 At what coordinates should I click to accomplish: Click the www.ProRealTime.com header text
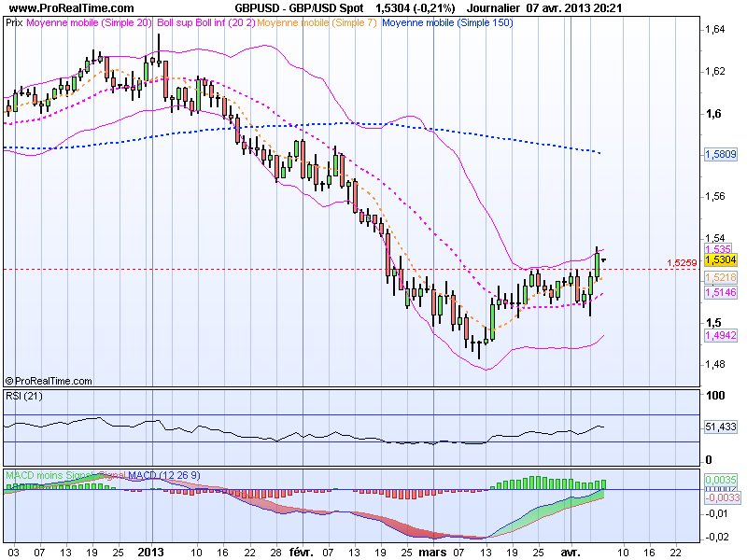72,8
